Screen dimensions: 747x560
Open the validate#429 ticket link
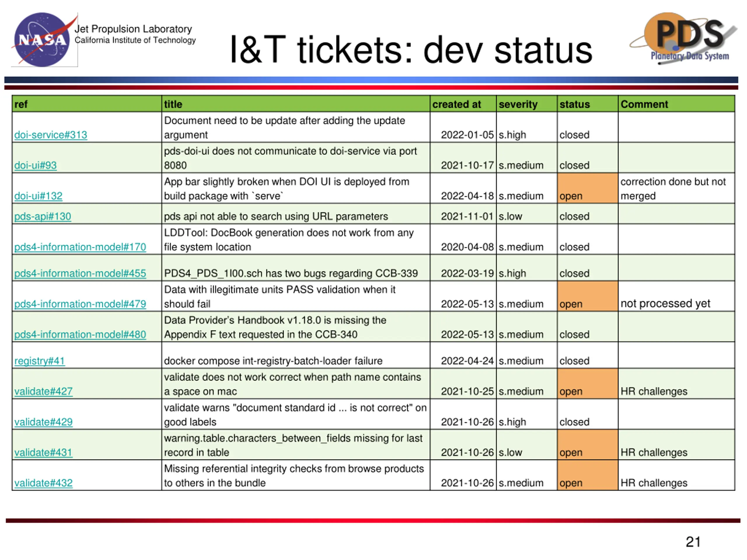point(43,421)
